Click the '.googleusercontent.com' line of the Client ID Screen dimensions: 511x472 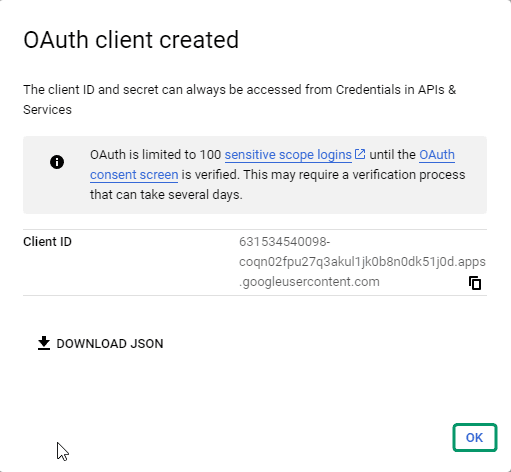[x=309, y=282]
